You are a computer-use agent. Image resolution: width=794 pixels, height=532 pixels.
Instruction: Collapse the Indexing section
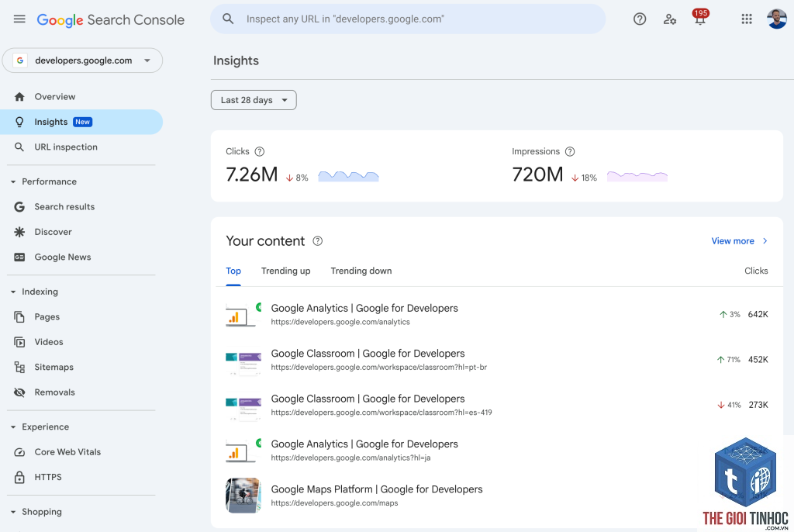click(13, 292)
